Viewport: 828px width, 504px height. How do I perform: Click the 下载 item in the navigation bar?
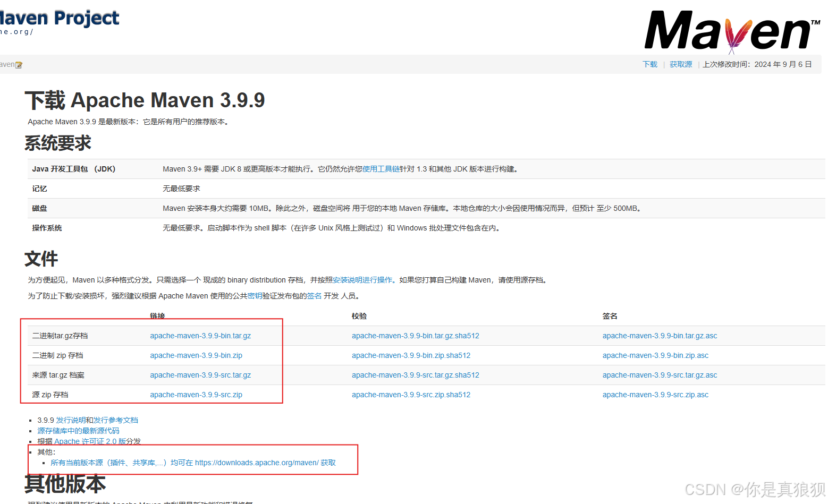tap(649, 64)
